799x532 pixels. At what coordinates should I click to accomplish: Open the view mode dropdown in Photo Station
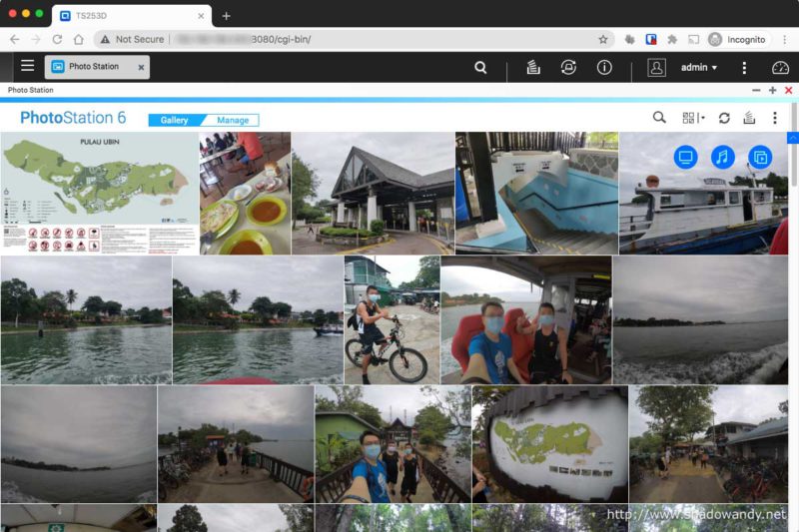[x=693, y=118]
